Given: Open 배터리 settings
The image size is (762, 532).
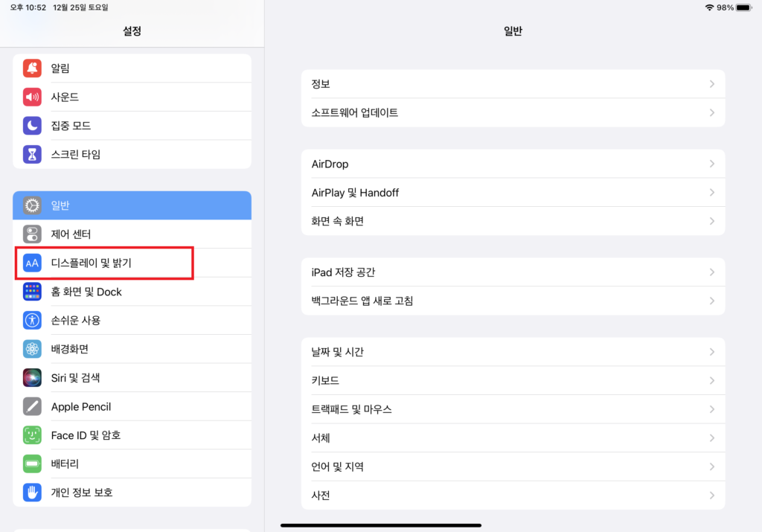Looking at the screenshot, I should pyautogui.click(x=132, y=464).
